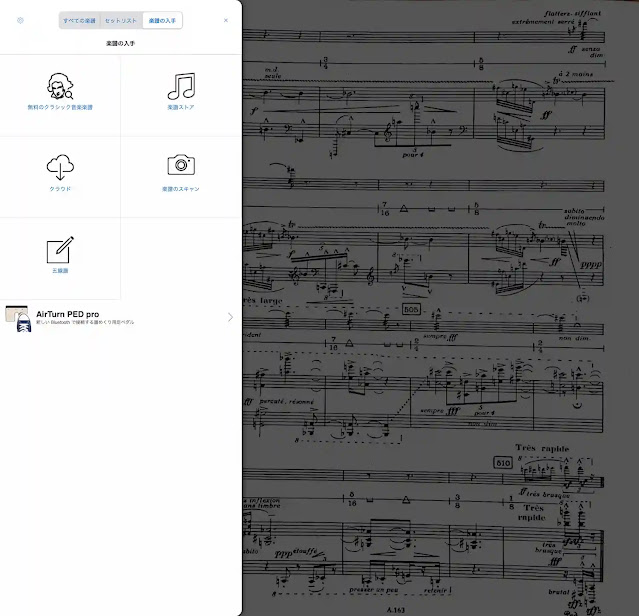Select the 楽譜の入手 tab

[x=162, y=20]
